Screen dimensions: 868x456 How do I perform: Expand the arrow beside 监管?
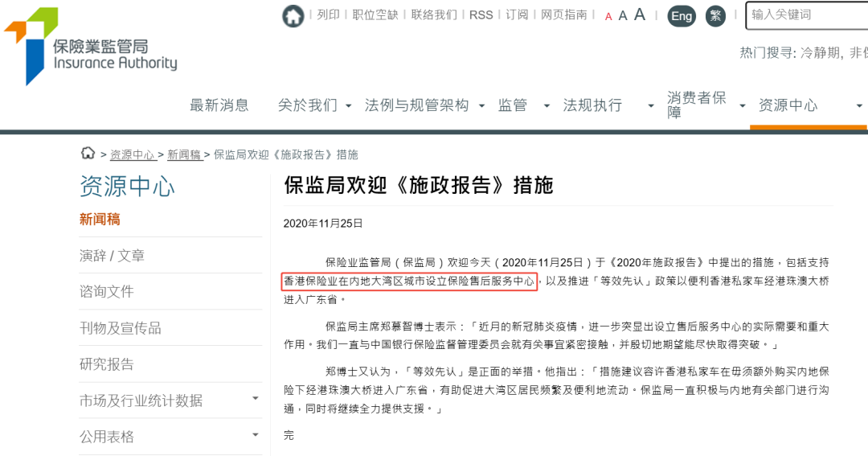tap(547, 105)
